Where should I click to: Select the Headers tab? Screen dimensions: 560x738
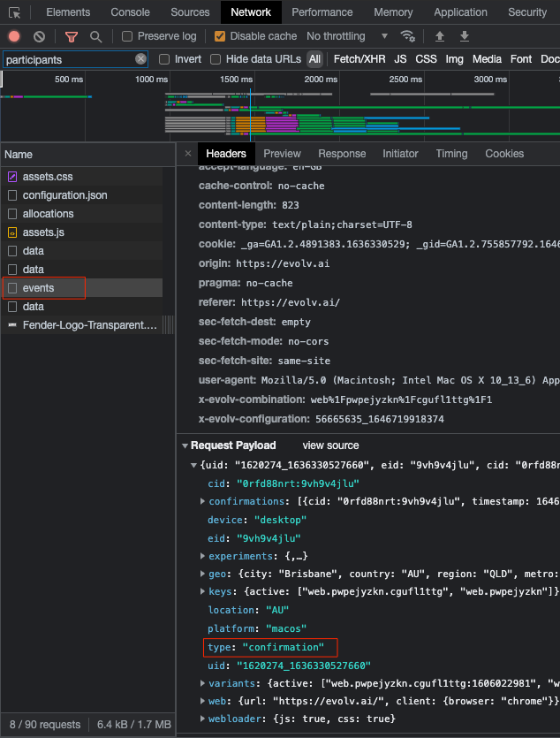pyautogui.click(x=226, y=154)
